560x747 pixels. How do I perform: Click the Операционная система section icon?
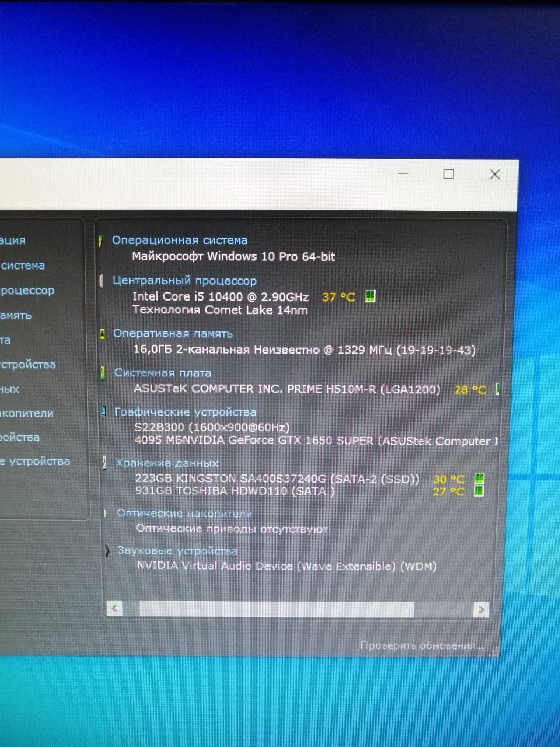pyautogui.click(x=100, y=240)
